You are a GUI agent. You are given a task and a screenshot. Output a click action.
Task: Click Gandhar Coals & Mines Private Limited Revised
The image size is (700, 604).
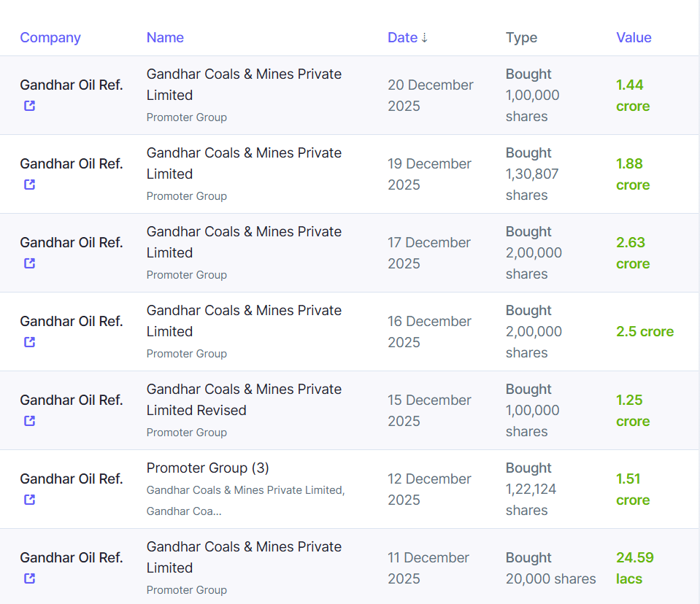pos(244,400)
